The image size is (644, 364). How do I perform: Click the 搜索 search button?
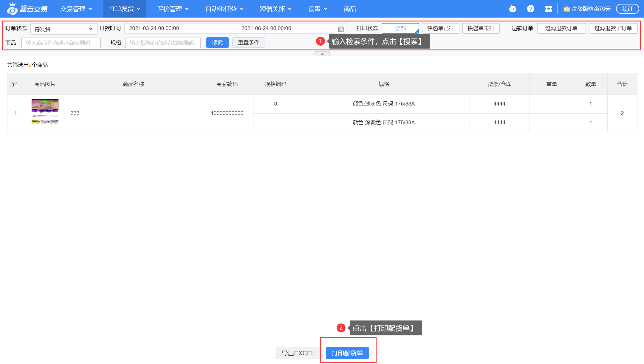pyautogui.click(x=217, y=43)
